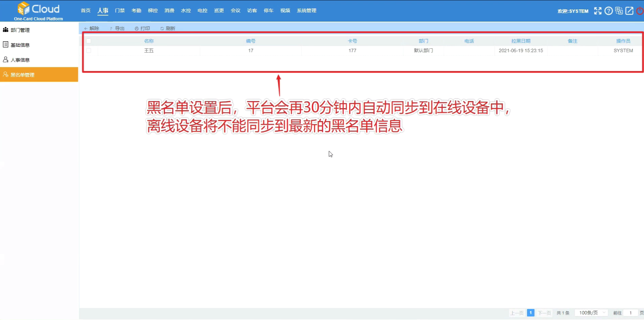The image size is (644, 320).
Task: Click page number 1 in pagination
Action: click(x=531, y=313)
